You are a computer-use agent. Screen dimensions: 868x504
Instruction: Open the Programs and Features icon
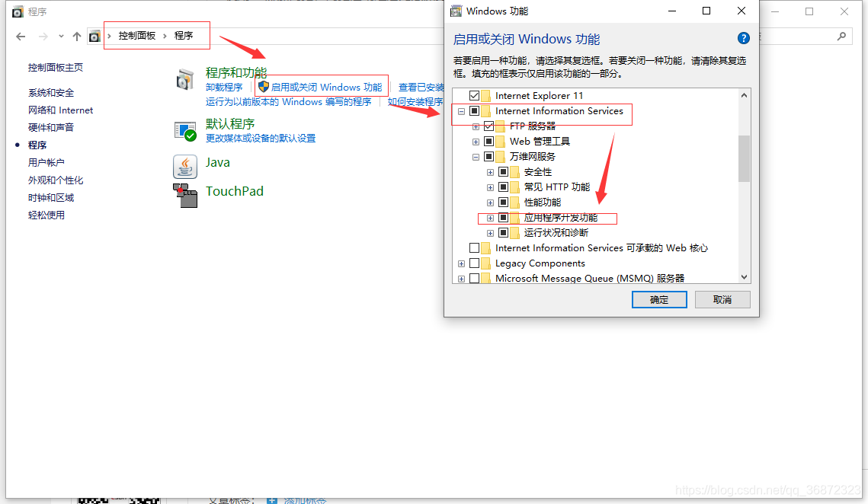pos(185,80)
